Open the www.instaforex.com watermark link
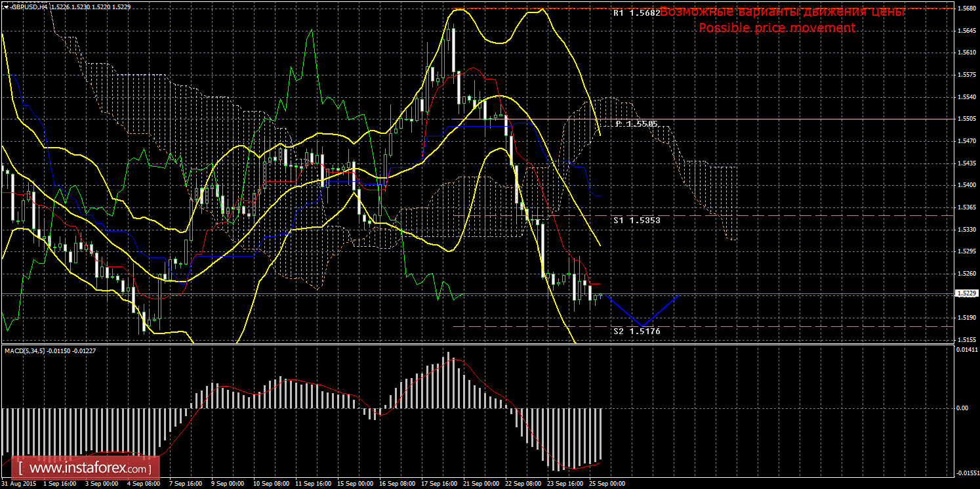Viewport: 980px width, 489px height. coord(87,469)
